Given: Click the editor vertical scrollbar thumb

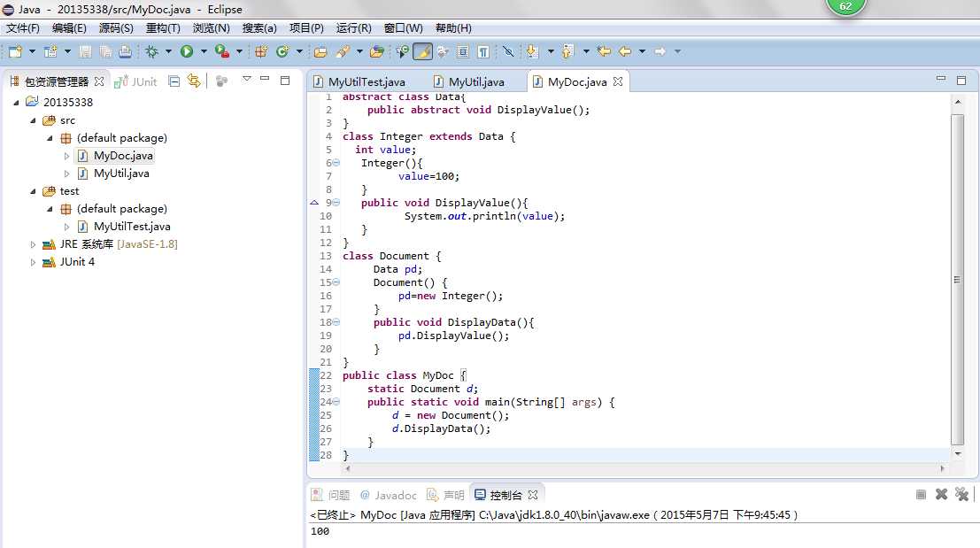Looking at the screenshot, I should (957, 280).
